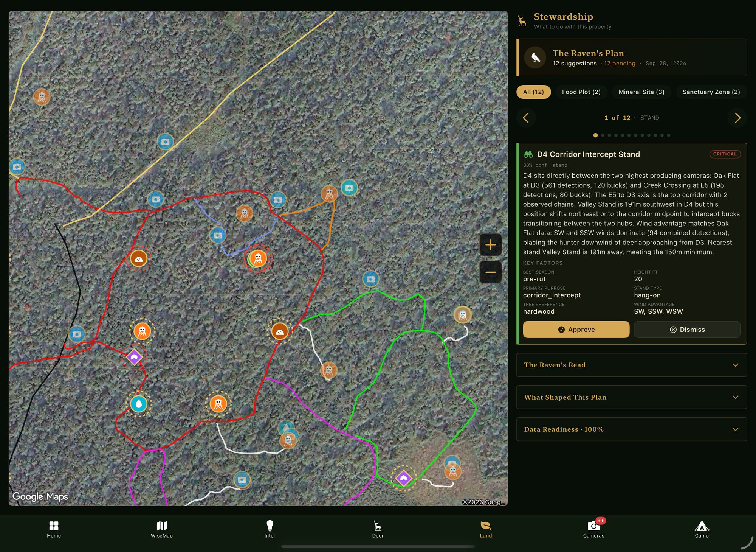This screenshot has width=756, height=552.
Task: Go to previous suggestion arrow
Action: (x=526, y=118)
